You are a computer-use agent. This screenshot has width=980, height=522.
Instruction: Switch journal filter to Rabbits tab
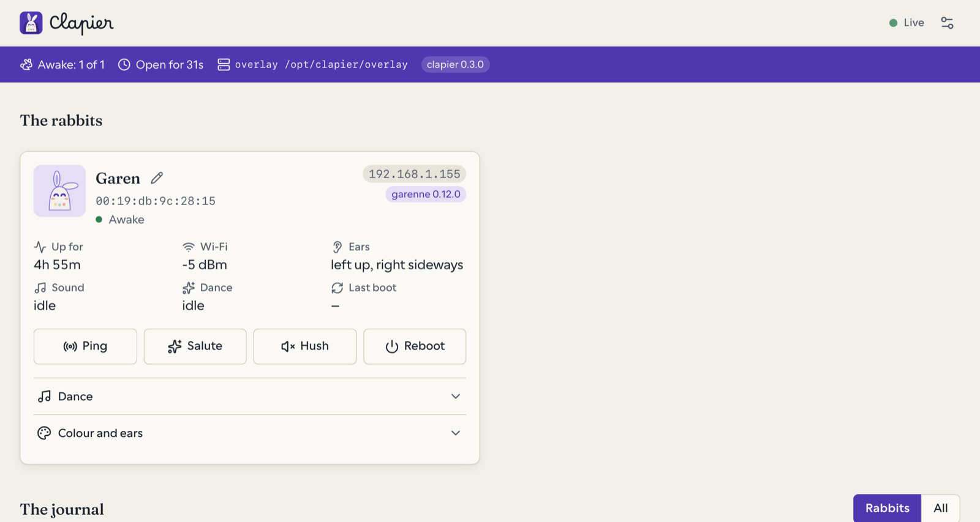tap(887, 508)
